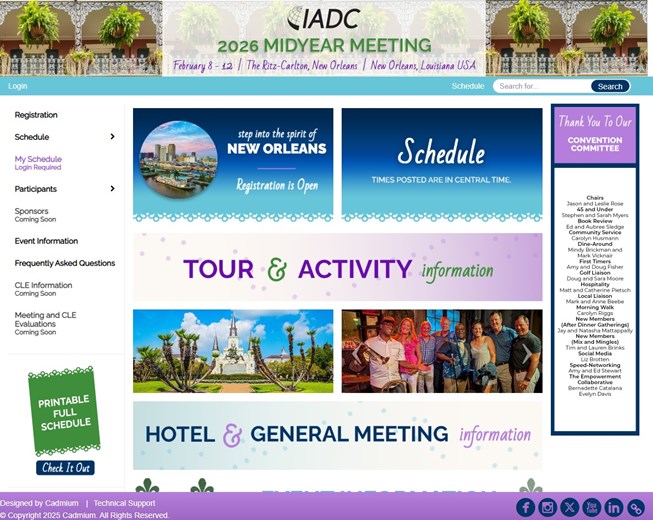The height and width of the screenshot is (520, 653).
Task: Open the Schedule Central Time banner
Action: 442,165
